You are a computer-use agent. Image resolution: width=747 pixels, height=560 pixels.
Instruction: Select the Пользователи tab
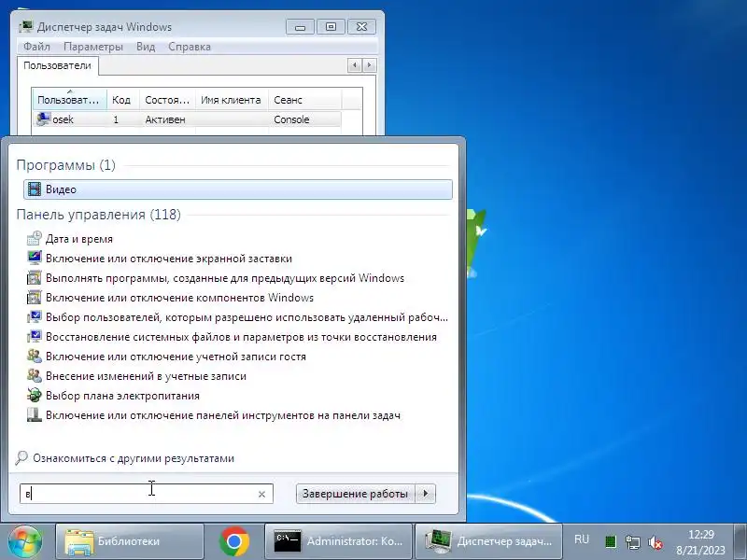[x=57, y=65]
